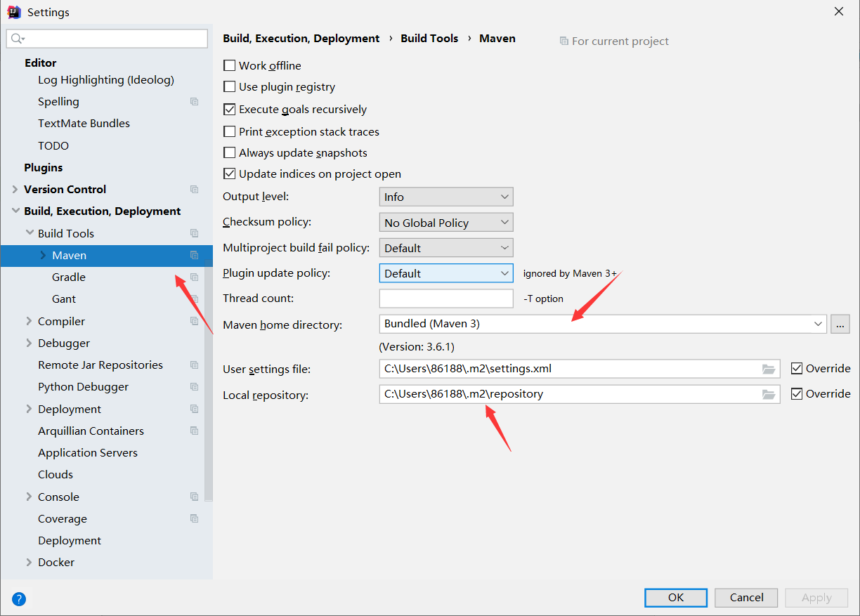Click the Cancel button
Image resolution: width=860 pixels, height=616 pixels.
pyautogui.click(x=746, y=598)
